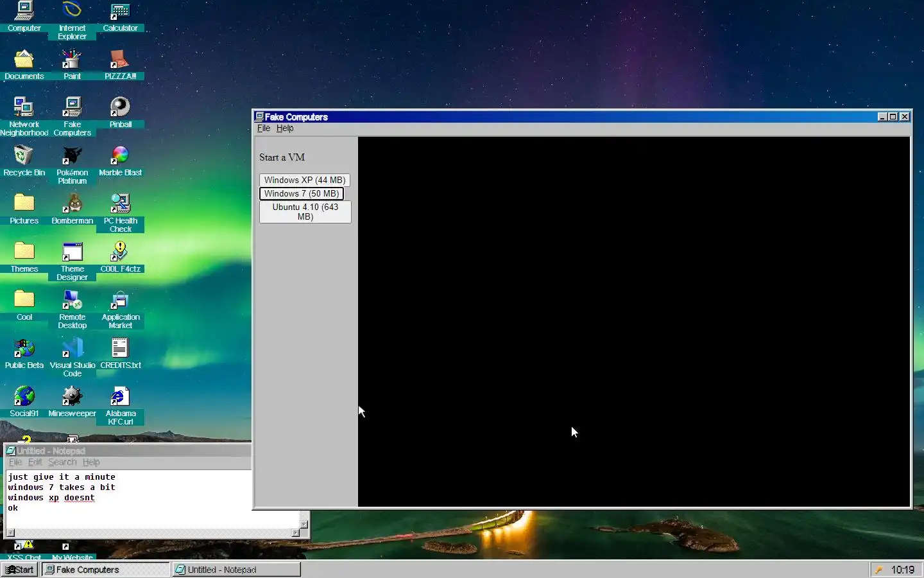Open the PIZZZA!!! desktop shortcut

(x=120, y=64)
